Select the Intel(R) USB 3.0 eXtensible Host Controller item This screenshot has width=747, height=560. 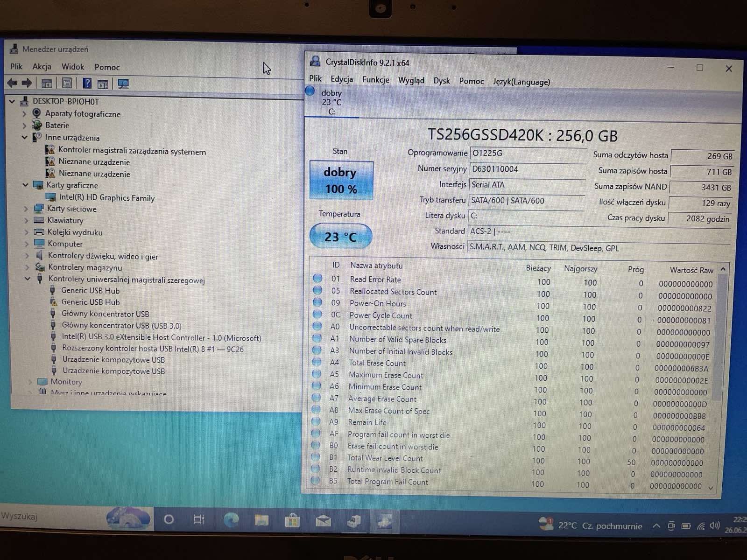[162, 337]
